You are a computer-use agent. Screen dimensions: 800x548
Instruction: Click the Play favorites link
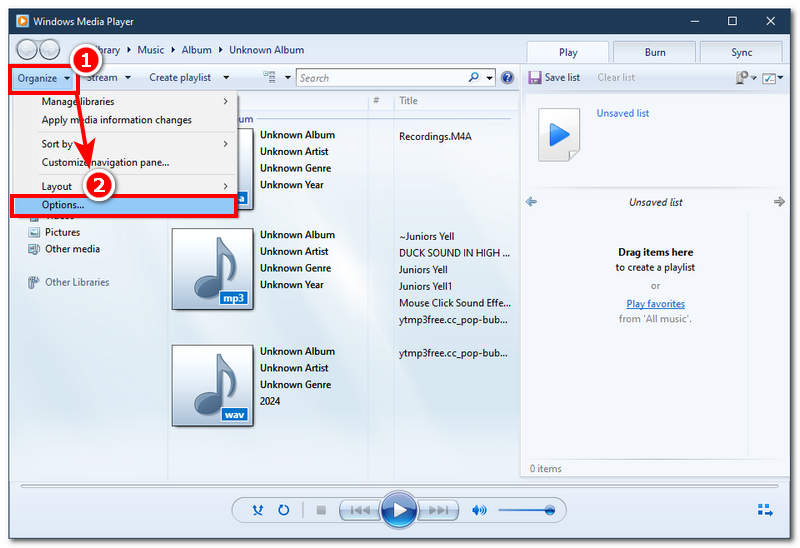coord(655,304)
